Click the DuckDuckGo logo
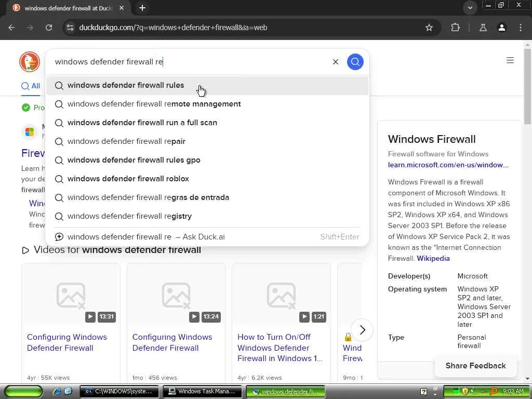 click(x=30, y=62)
